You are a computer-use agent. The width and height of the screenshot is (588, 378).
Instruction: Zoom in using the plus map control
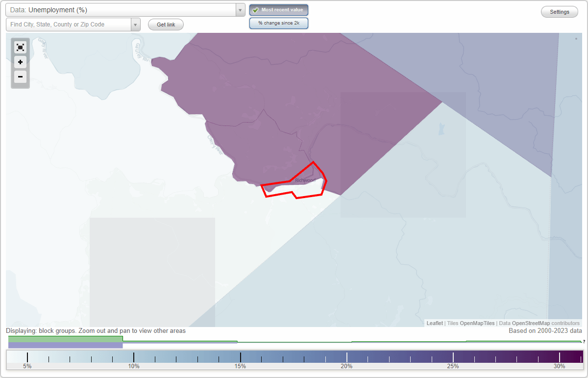20,62
